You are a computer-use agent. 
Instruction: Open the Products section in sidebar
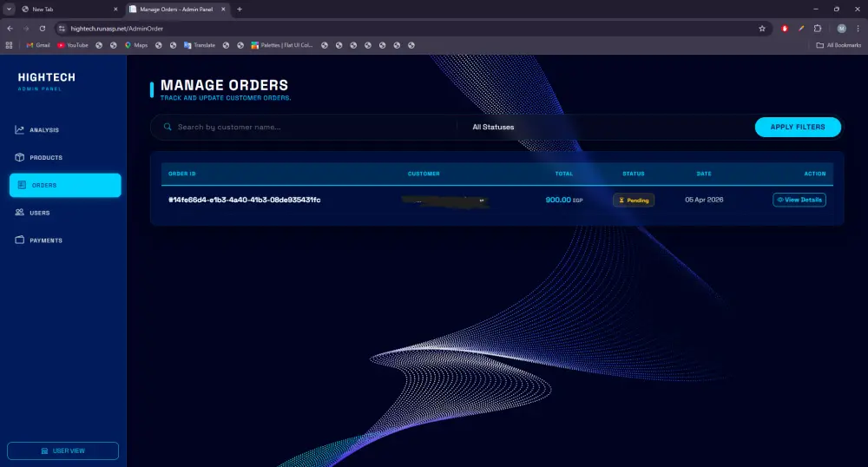coord(39,158)
